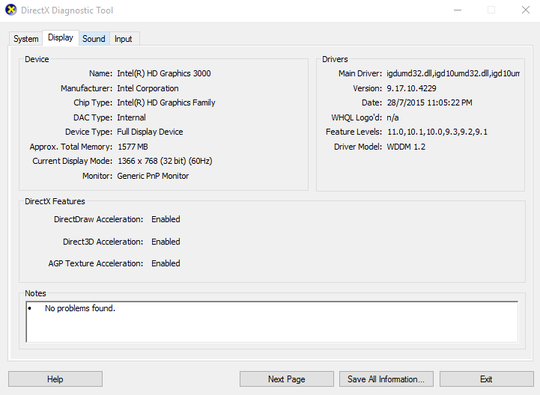This screenshot has width=540, height=395.
Task: Click the 'Generic PnP Monitor' value
Action: tap(153, 176)
